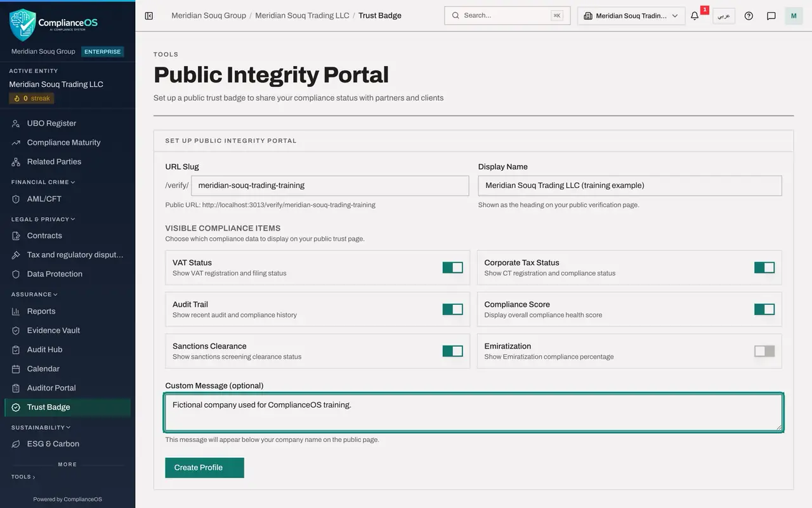812x508 pixels.
Task: Click the Custom Message text area
Action: point(473,413)
